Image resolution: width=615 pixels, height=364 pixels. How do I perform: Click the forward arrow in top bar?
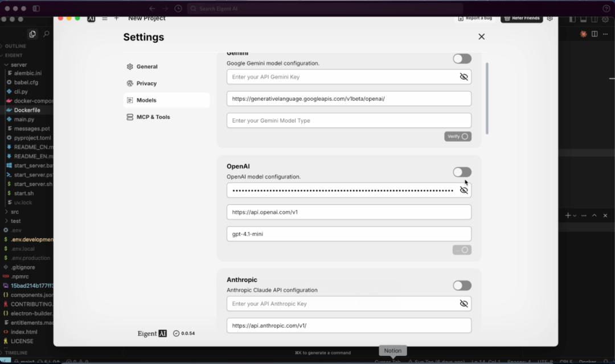(165, 9)
